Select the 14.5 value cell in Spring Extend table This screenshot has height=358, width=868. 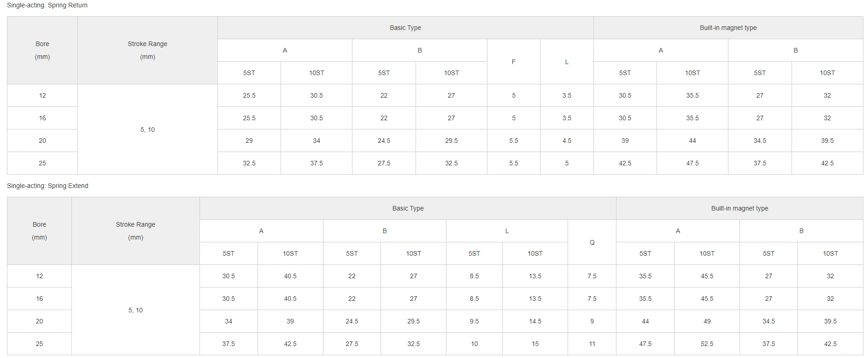click(x=534, y=321)
